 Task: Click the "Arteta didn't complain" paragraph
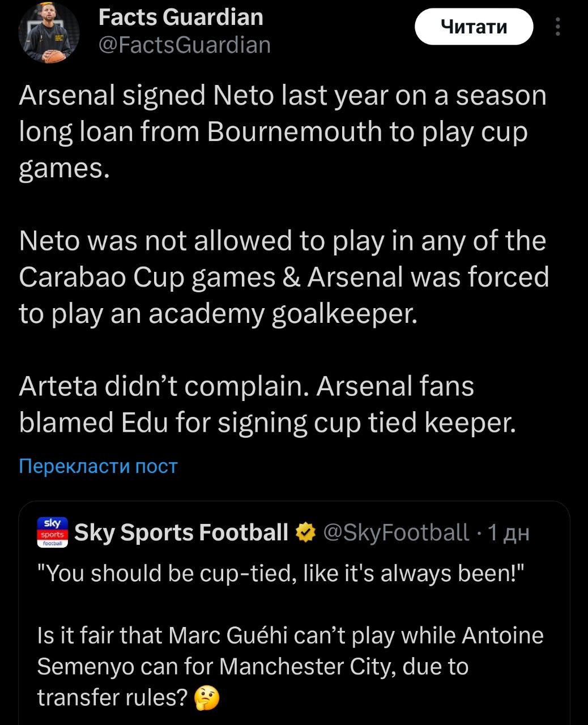click(x=267, y=404)
